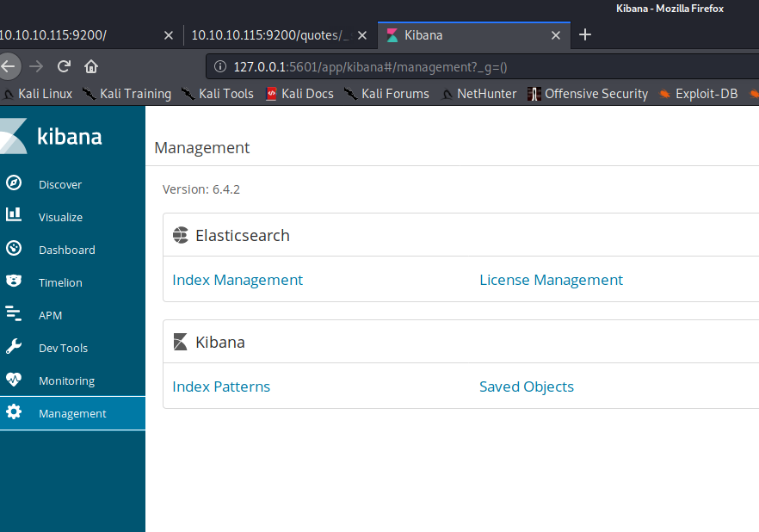The height and width of the screenshot is (532, 759).
Task: Open Saved Objects link
Action: pyautogui.click(x=527, y=387)
